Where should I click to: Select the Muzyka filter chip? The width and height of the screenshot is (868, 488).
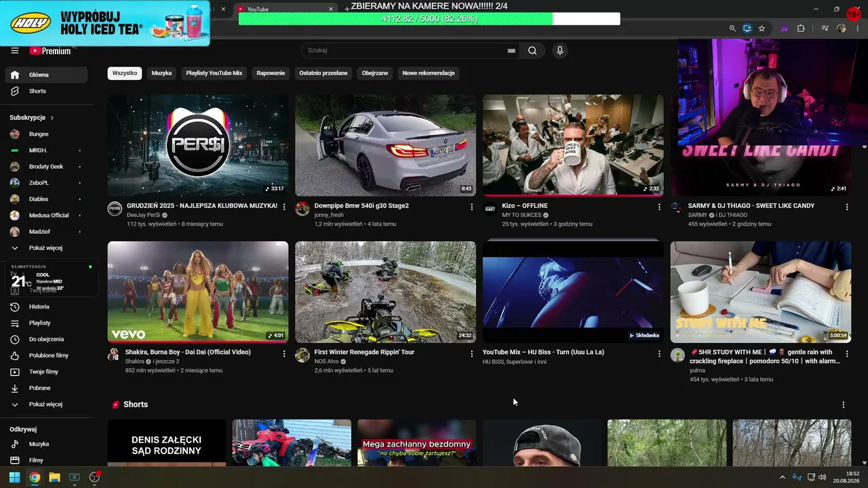161,73
